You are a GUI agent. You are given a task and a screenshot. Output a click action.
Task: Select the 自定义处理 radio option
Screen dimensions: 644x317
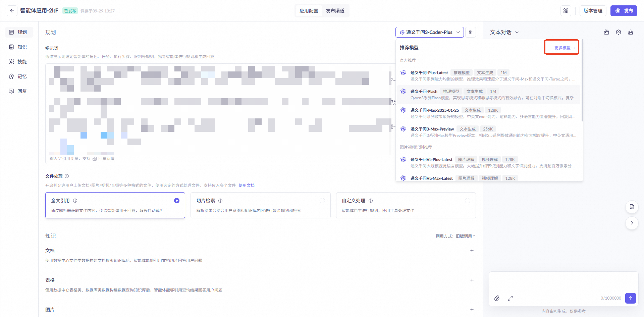(x=468, y=201)
